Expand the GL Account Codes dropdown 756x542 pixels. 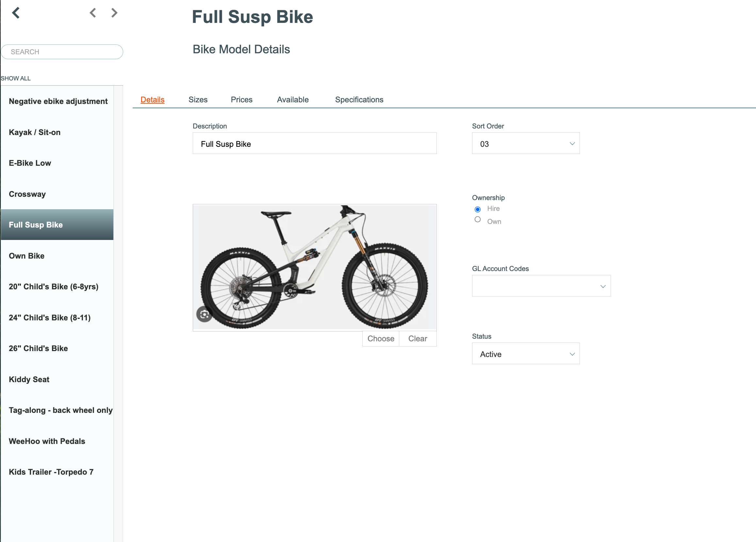(541, 286)
